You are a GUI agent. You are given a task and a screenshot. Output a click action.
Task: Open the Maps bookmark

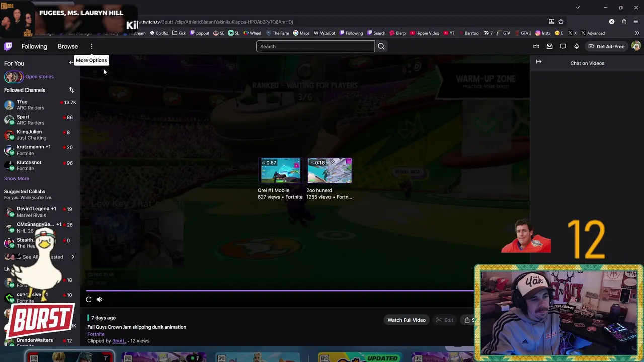(301, 33)
